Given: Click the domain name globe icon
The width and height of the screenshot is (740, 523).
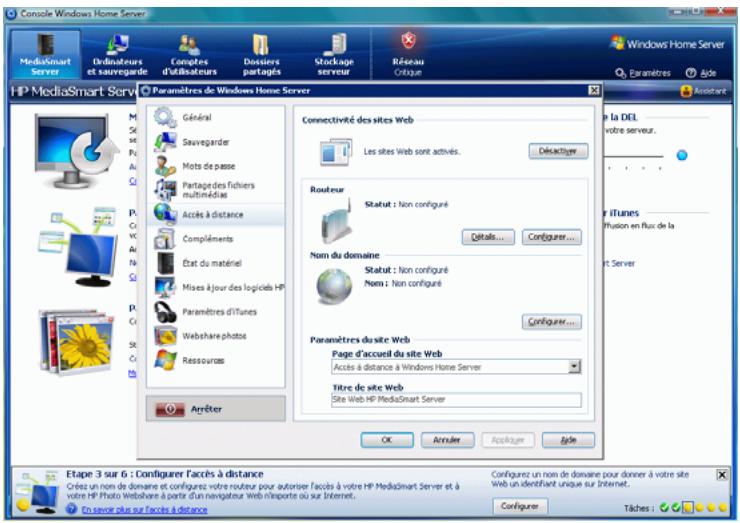Looking at the screenshot, I should click(x=334, y=286).
